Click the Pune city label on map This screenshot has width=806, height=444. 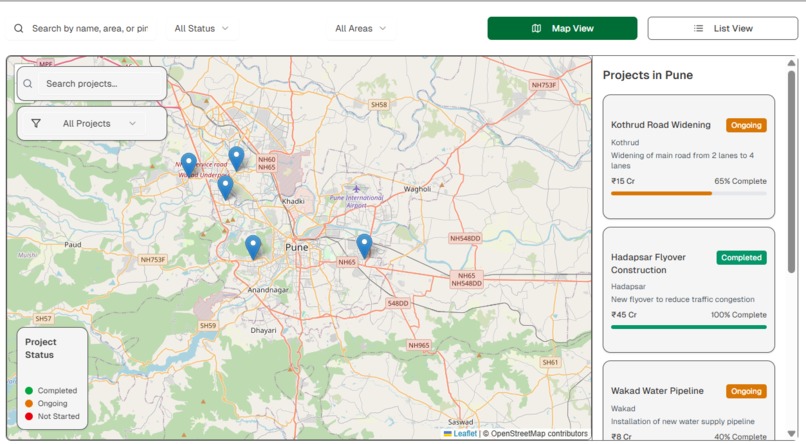point(297,247)
